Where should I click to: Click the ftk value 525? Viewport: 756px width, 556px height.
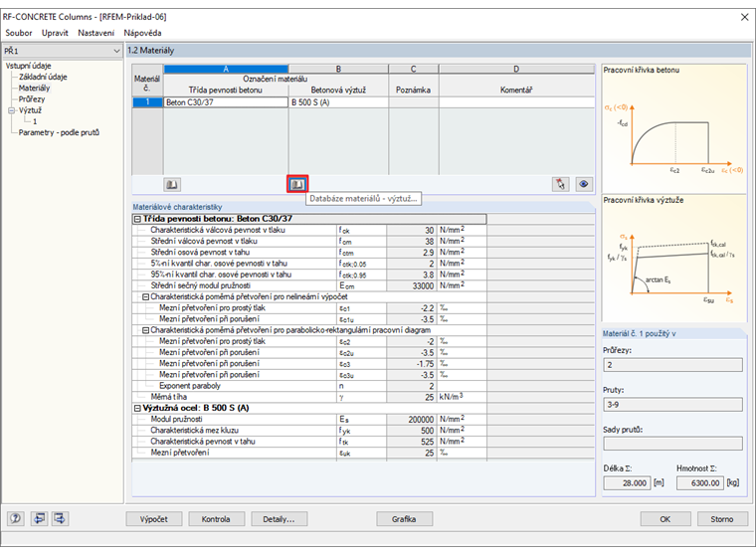tap(411, 442)
